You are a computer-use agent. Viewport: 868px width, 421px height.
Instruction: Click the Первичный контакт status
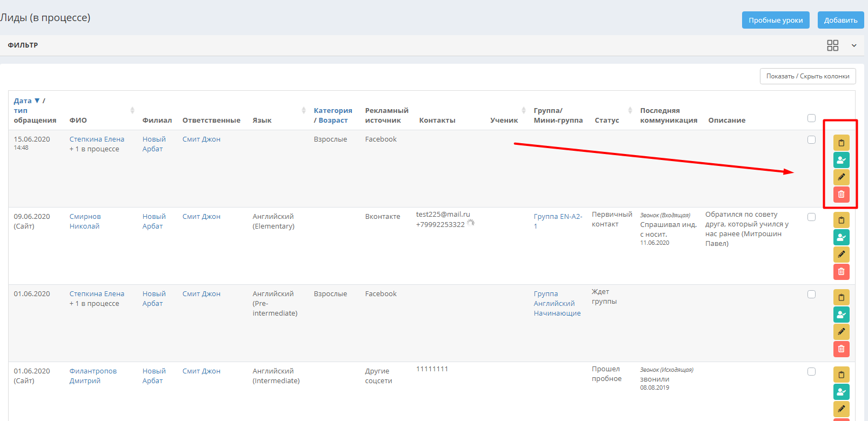click(x=612, y=219)
